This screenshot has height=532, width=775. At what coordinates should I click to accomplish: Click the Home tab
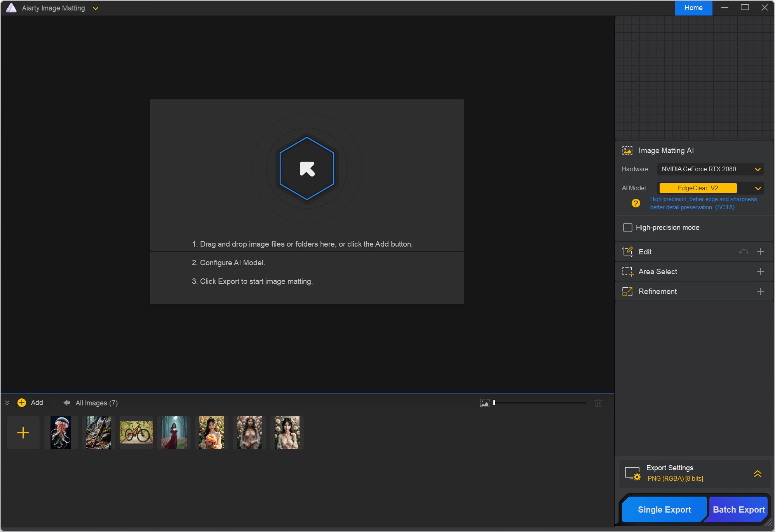[x=693, y=8]
